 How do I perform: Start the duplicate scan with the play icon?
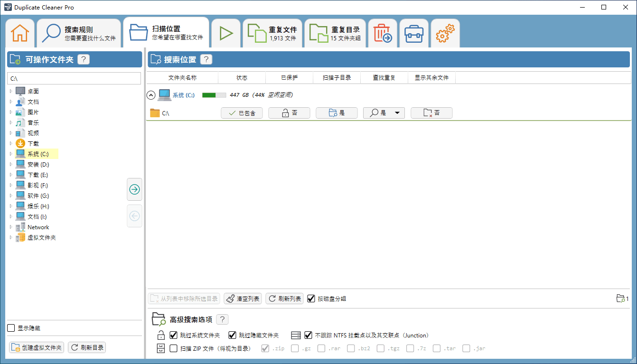226,33
